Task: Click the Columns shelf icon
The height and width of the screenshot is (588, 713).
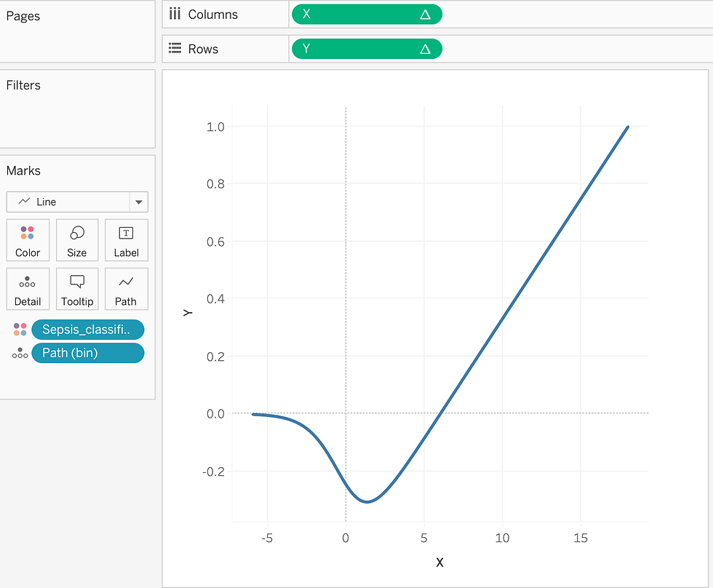Action: tap(175, 14)
